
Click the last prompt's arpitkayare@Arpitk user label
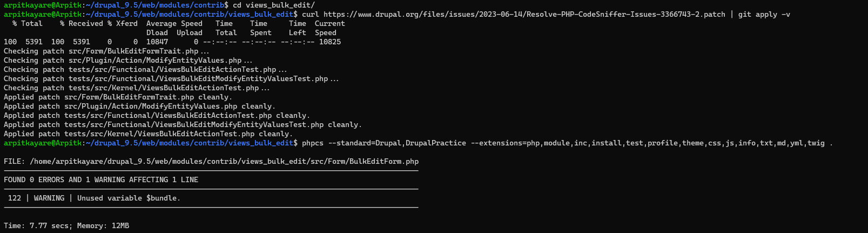pos(42,143)
